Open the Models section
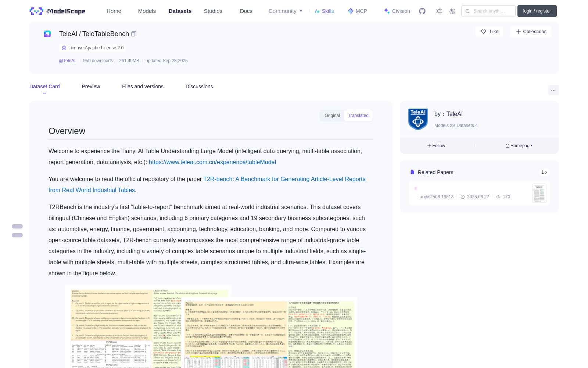Viewport: 588px width, 368px height. (x=147, y=11)
